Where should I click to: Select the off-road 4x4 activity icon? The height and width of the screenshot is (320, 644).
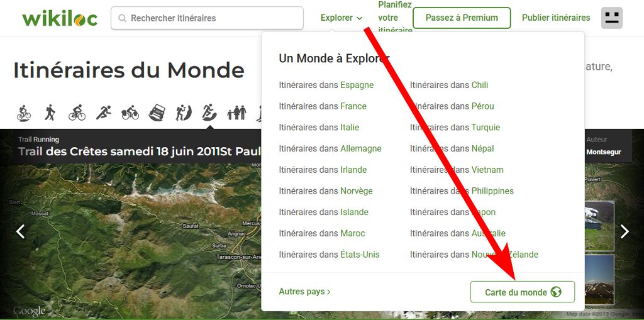[x=157, y=113]
